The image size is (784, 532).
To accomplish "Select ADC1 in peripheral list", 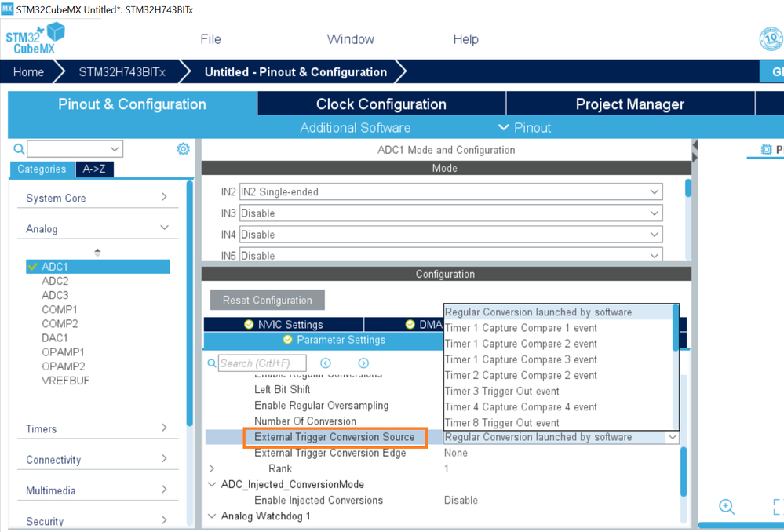I will pos(98,267).
